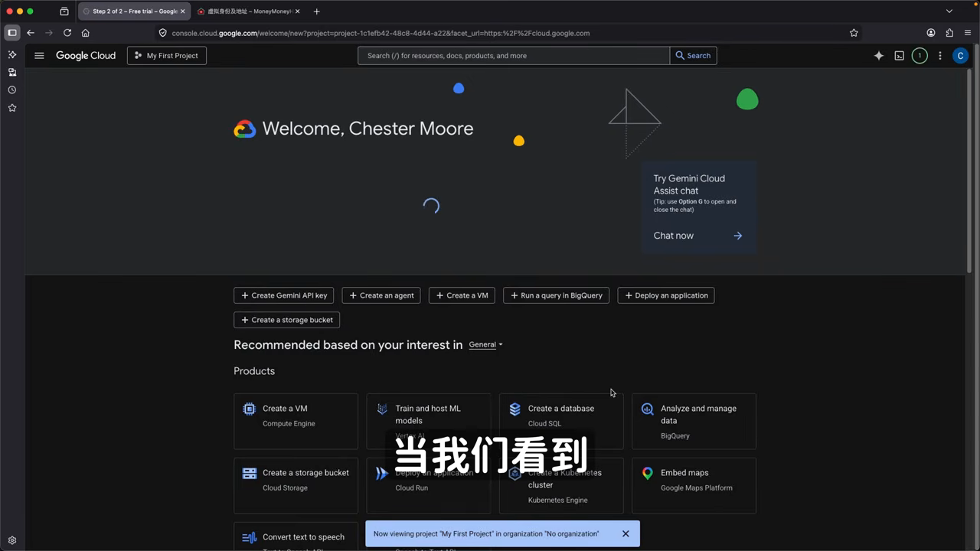Click Deploy an application chip
This screenshot has height=551, width=980.
(666, 295)
